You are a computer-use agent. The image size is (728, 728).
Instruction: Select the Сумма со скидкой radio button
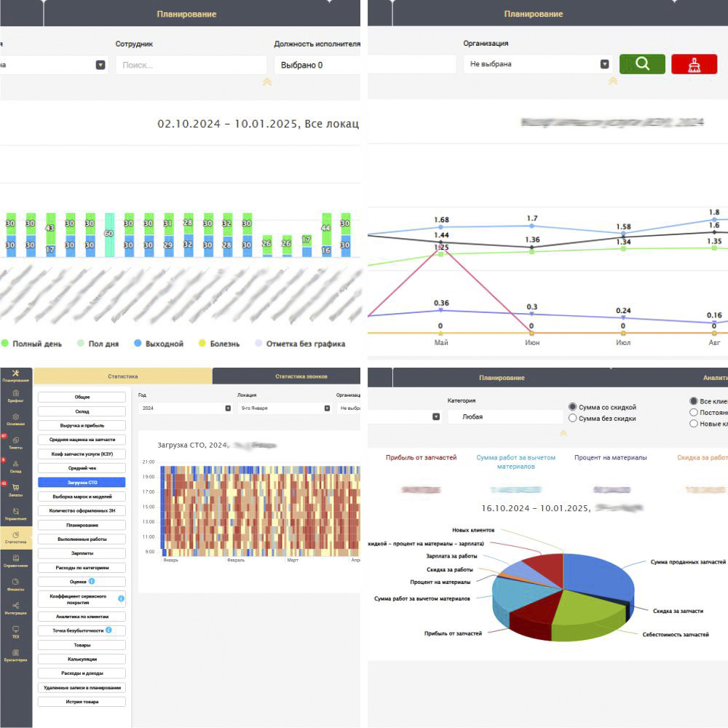click(x=573, y=407)
